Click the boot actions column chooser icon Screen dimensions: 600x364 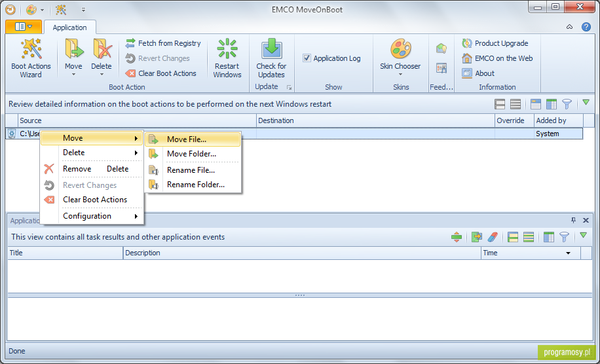[552, 104]
